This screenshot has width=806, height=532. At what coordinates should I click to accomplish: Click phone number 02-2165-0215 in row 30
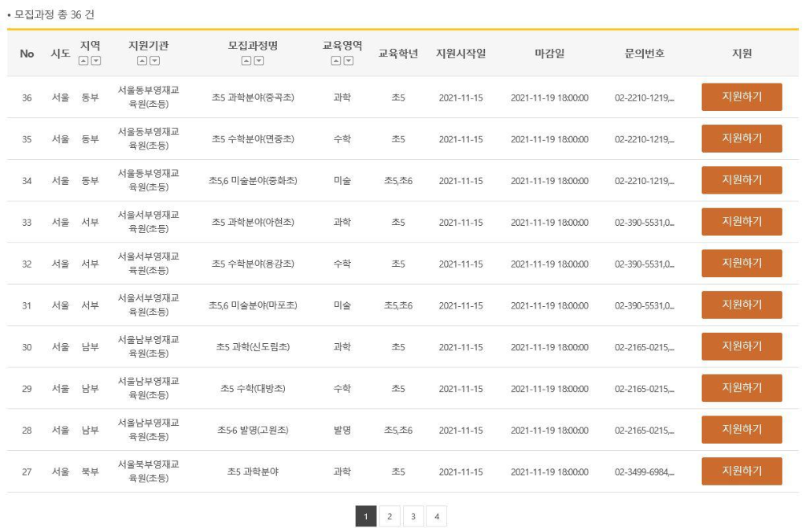[645, 348]
